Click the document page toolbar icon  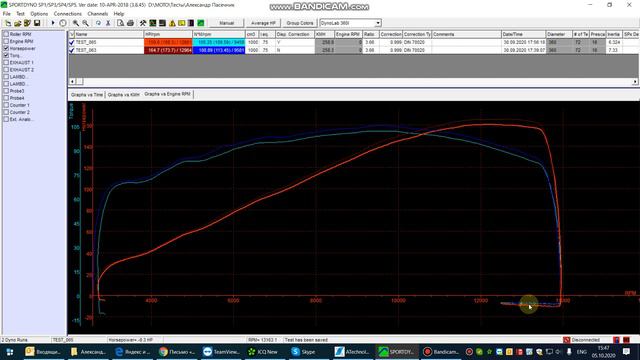[120, 23]
